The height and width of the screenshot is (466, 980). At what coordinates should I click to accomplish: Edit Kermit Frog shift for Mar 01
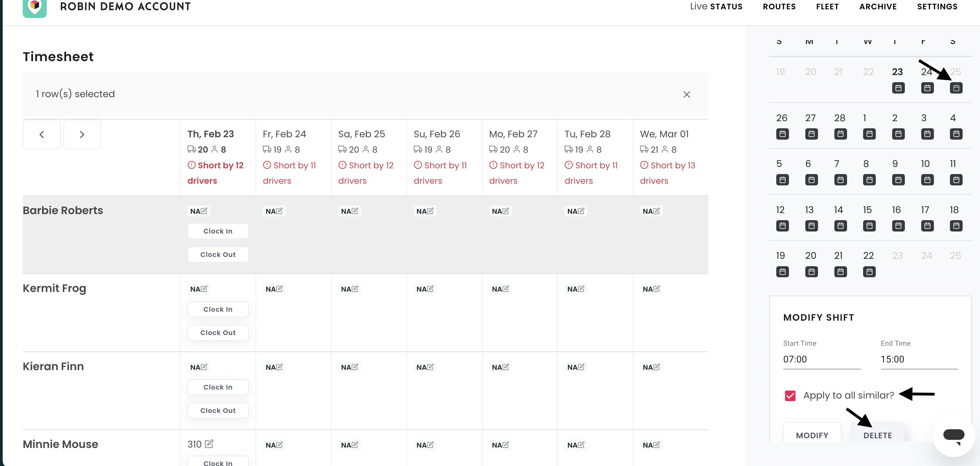point(657,289)
